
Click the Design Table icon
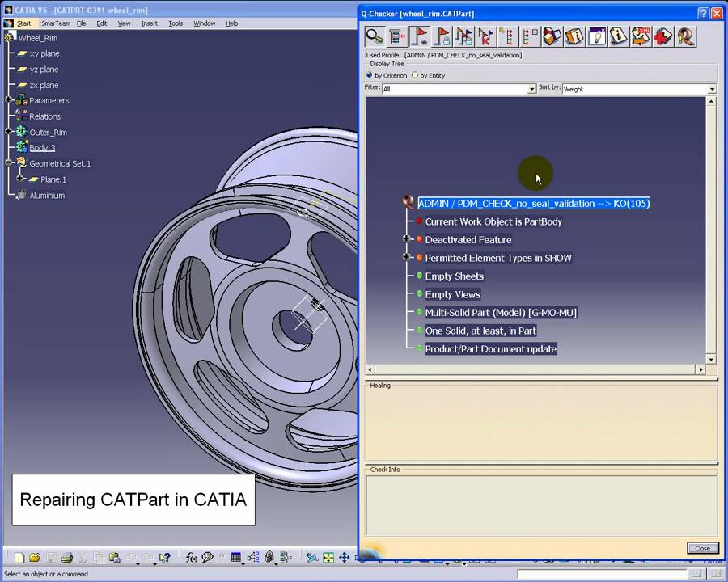tap(236, 558)
